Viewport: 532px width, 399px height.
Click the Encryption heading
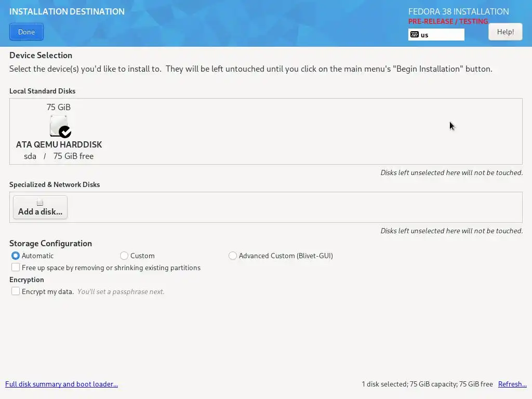[x=26, y=280]
